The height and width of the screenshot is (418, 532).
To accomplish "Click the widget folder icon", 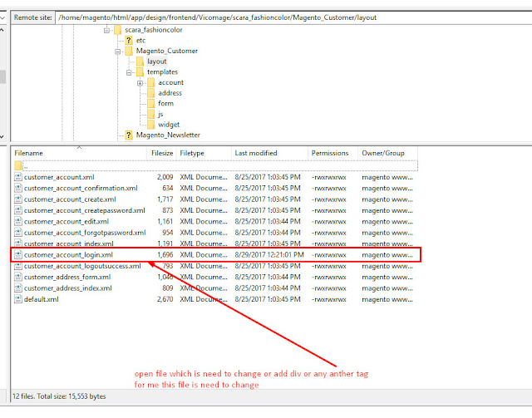I will (x=151, y=125).
